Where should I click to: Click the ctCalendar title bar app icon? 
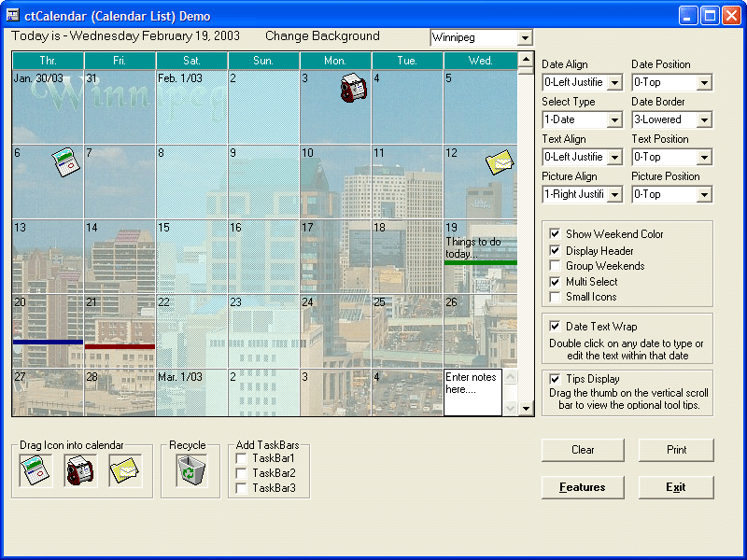coord(12,16)
